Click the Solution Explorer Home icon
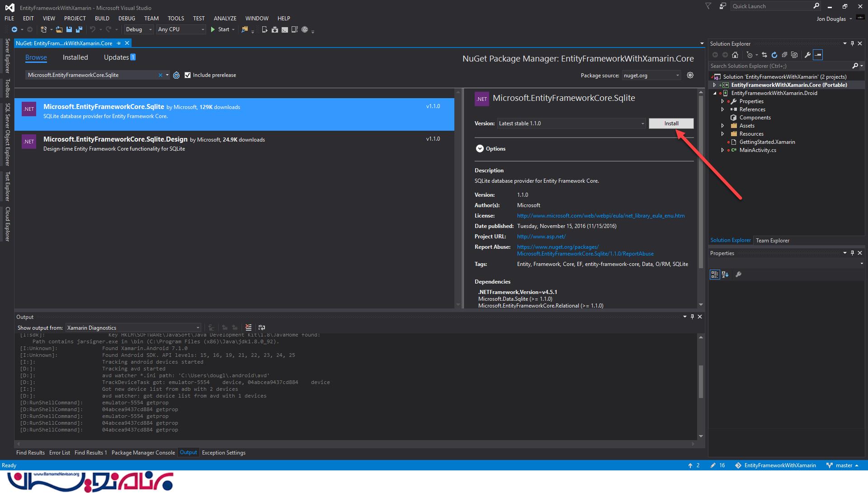Viewport: 868px width, 493px height. (x=735, y=55)
